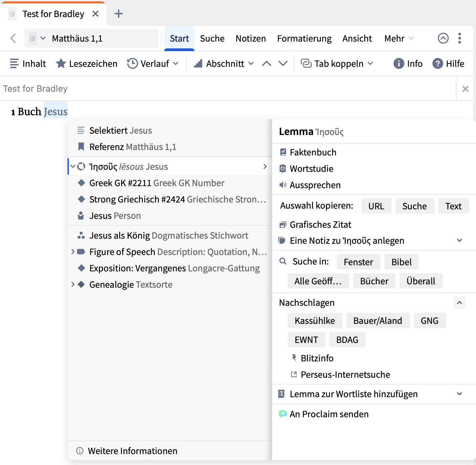Open Grafisches Zitat
476x465 pixels.
[x=315, y=225]
